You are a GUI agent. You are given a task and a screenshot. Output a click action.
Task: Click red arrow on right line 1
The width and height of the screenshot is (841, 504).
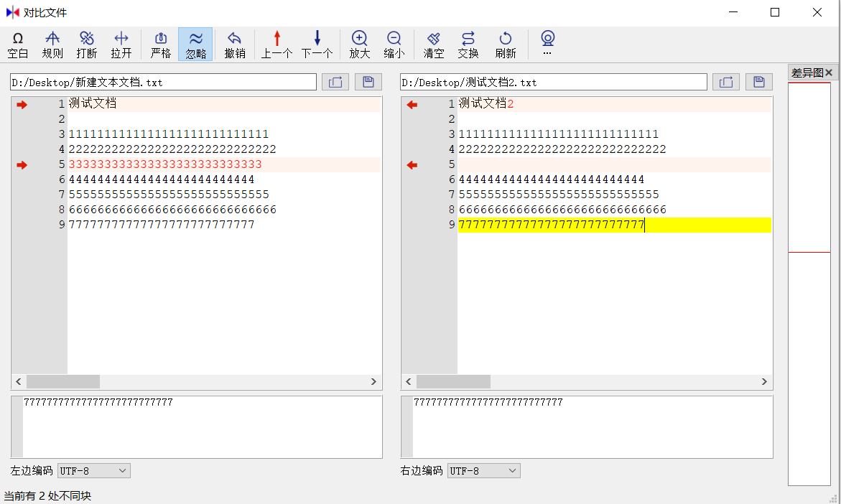pyautogui.click(x=412, y=105)
